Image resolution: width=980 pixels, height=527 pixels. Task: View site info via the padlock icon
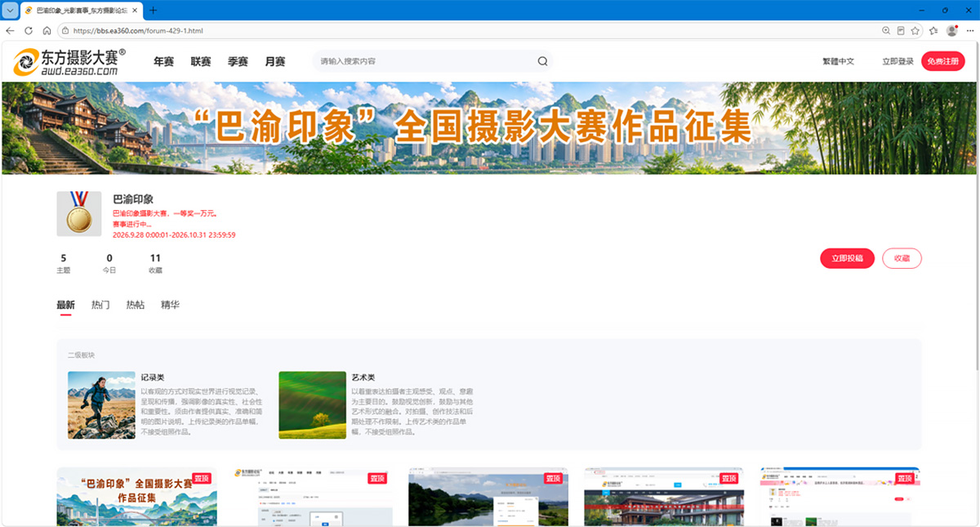(x=65, y=30)
